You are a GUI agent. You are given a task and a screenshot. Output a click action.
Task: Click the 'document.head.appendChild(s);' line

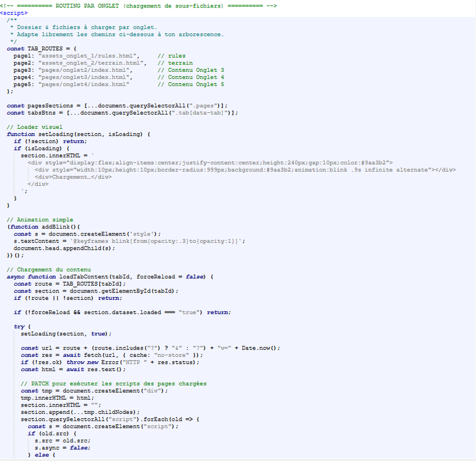click(x=64, y=248)
